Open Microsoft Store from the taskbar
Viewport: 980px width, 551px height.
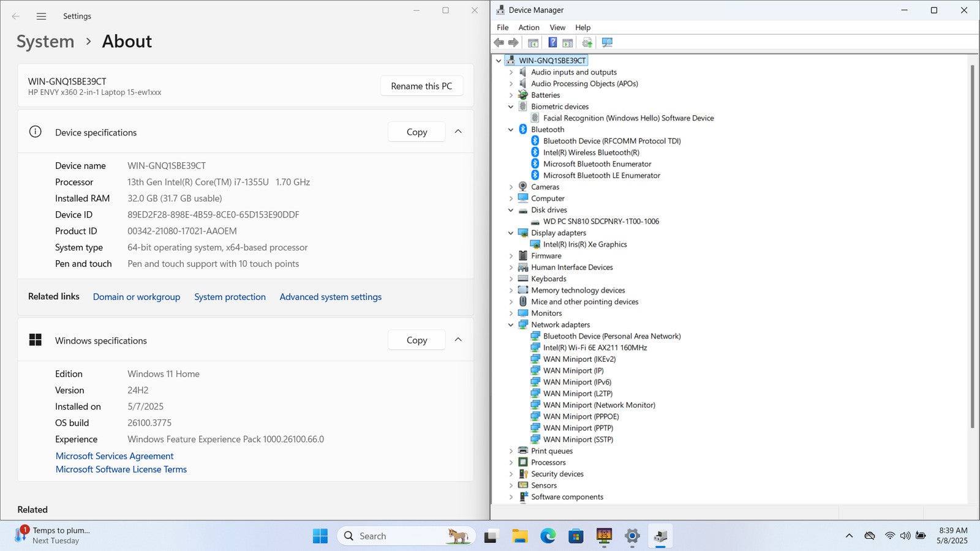click(x=576, y=536)
